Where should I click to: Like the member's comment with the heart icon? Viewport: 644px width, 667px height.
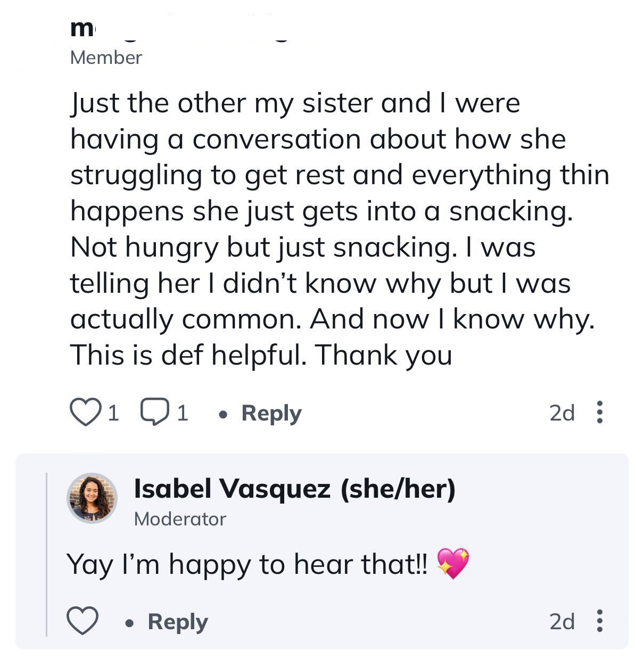pyautogui.click(x=85, y=413)
